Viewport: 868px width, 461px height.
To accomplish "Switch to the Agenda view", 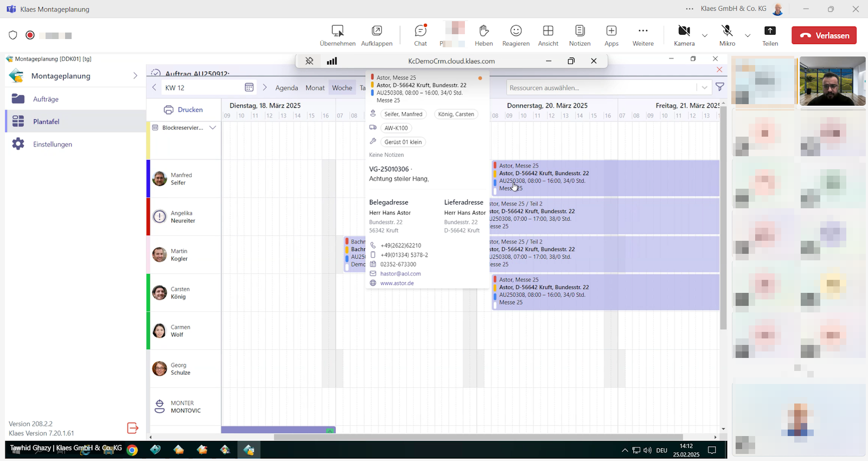I will (x=286, y=88).
